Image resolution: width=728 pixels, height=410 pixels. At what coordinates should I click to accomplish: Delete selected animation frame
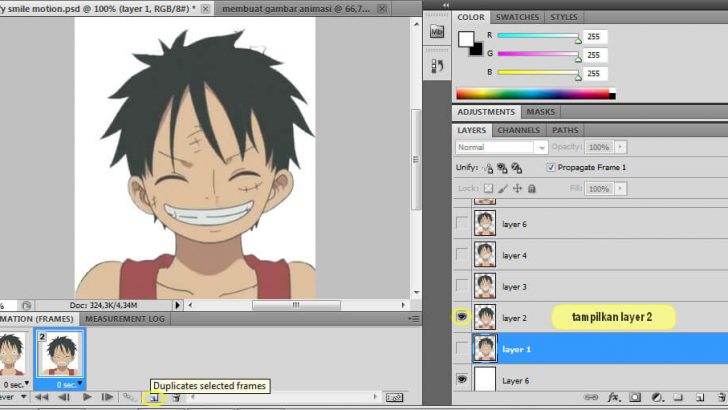pos(176,397)
